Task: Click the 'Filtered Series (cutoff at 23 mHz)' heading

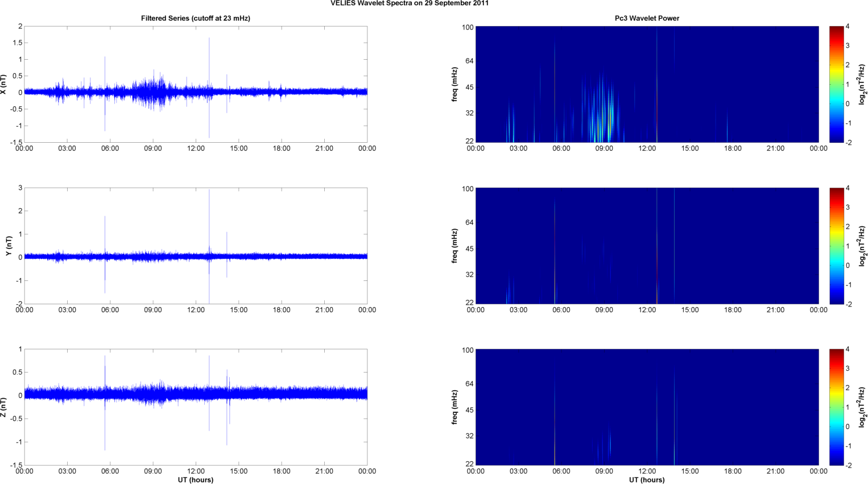Action: [x=196, y=18]
